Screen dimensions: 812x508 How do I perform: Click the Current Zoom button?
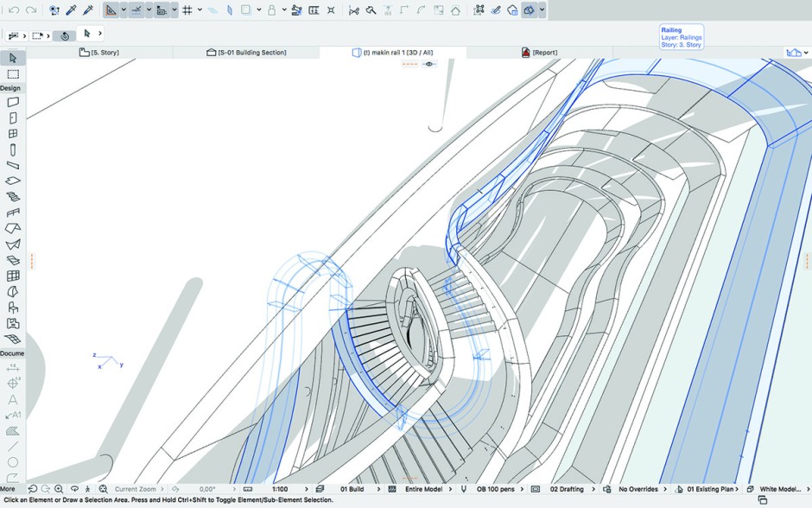[136, 489]
